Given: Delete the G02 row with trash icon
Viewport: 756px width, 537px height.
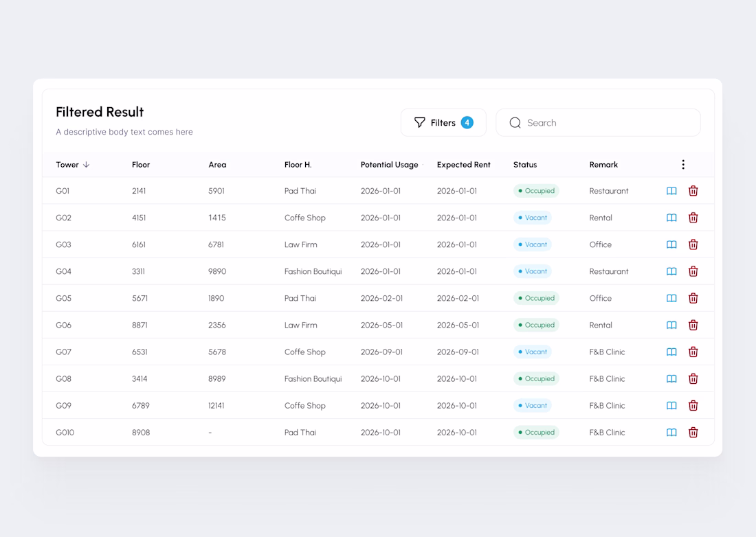Looking at the screenshot, I should (693, 218).
